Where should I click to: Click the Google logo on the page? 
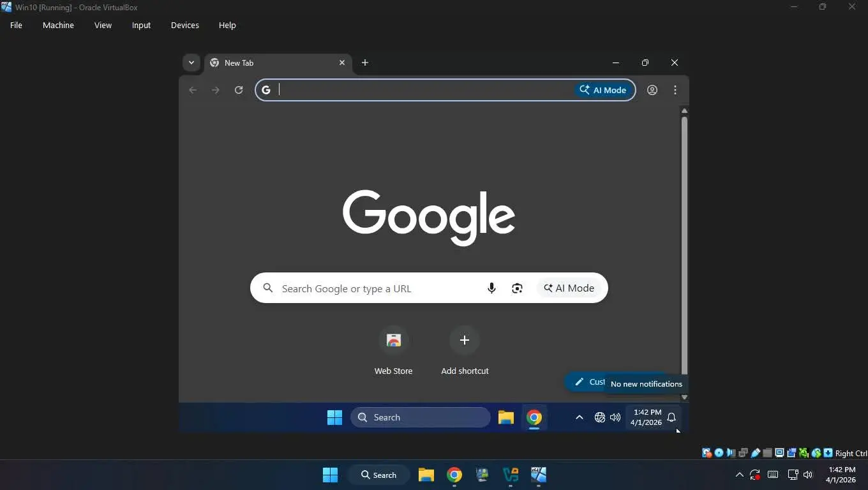(429, 217)
